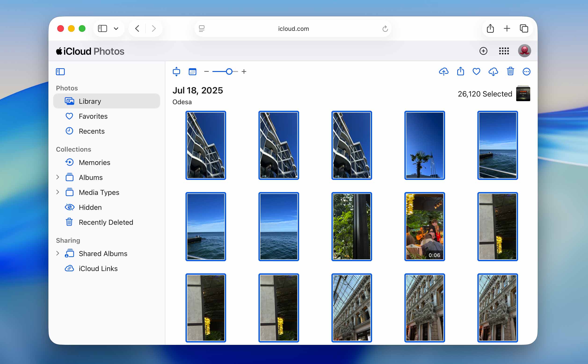Deselect the palm tree photo thumbnail

coord(425,145)
